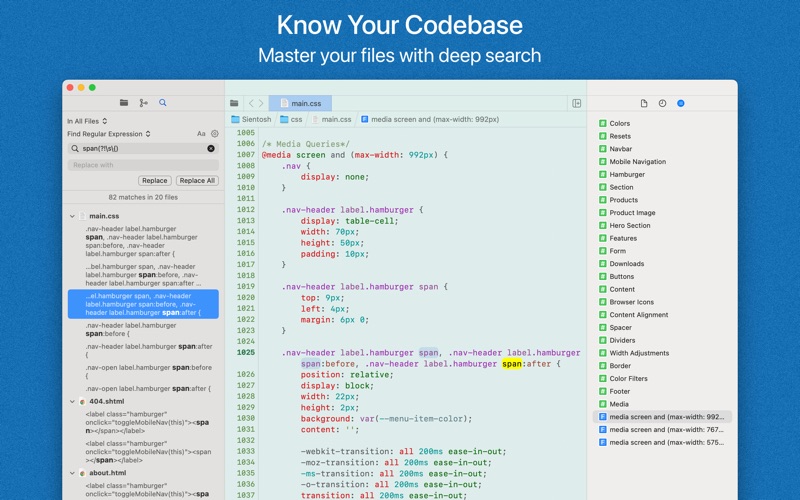
Task: Open the file browser folder icon in sidebar
Action: pyautogui.click(x=124, y=103)
